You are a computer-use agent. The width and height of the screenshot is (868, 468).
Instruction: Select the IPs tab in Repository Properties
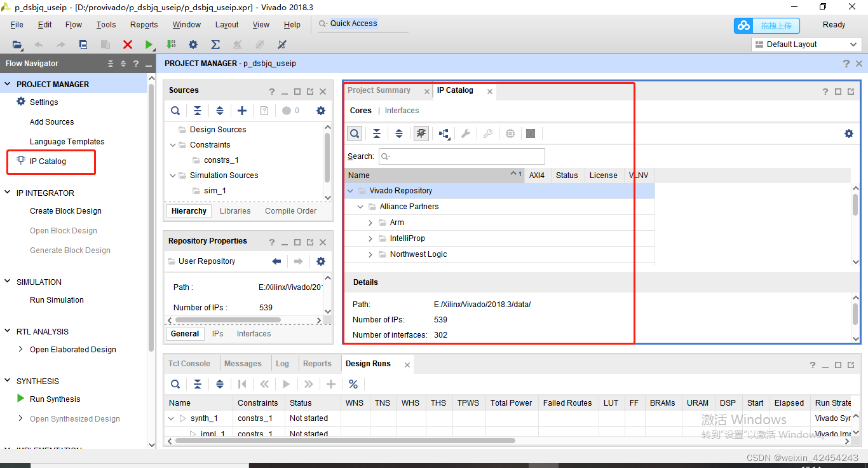tap(218, 334)
